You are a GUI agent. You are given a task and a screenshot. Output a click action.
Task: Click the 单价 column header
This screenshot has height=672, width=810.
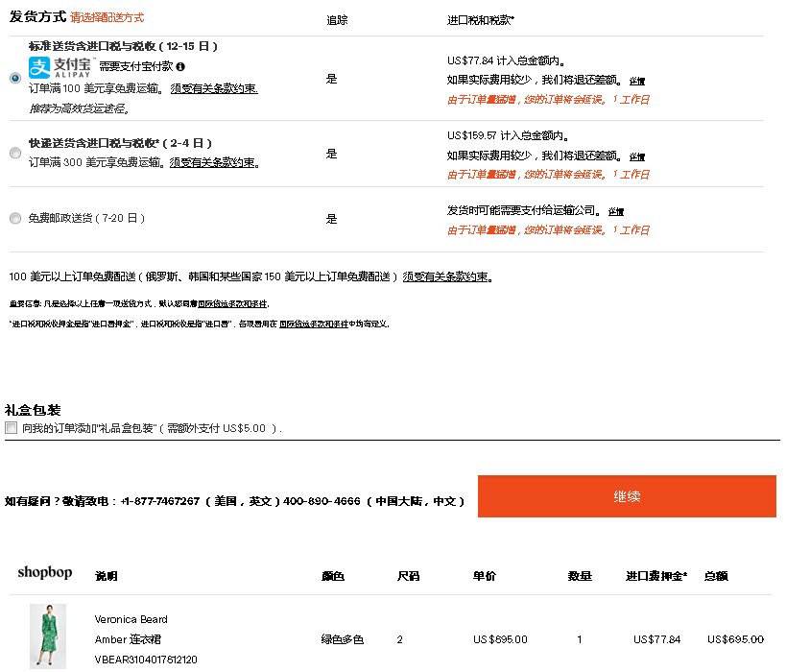485,576
